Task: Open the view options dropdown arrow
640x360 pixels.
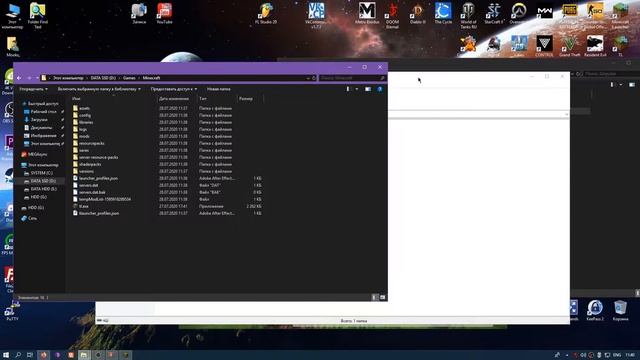Action: (357, 89)
